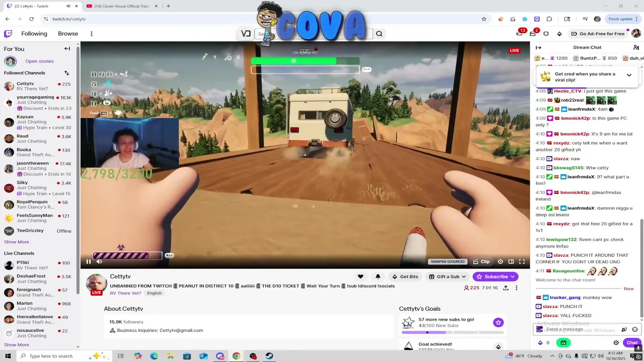Screen dimensions: 644x362
Task: Open Windows Start menu
Action: 8,356
